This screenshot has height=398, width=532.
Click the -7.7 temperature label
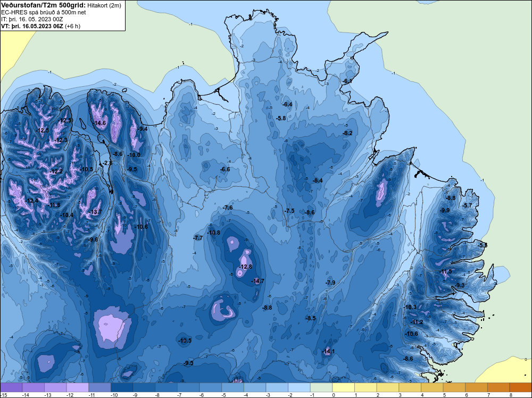pos(198,238)
